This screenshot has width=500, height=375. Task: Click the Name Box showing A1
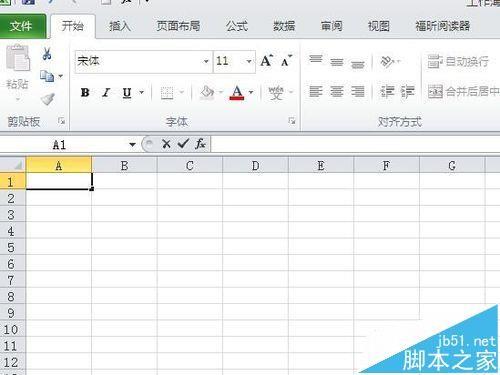(x=63, y=145)
